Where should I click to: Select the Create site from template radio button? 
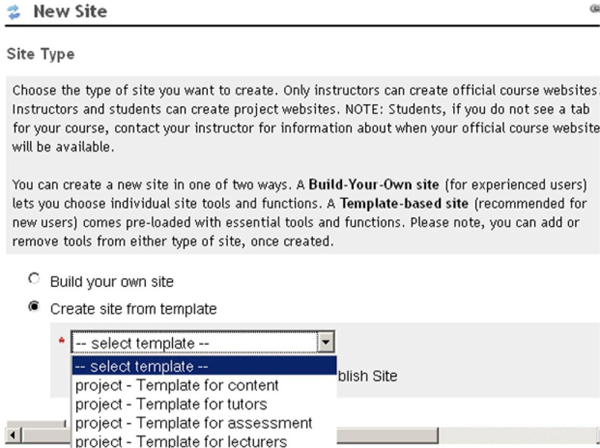(x=35, y=308)
